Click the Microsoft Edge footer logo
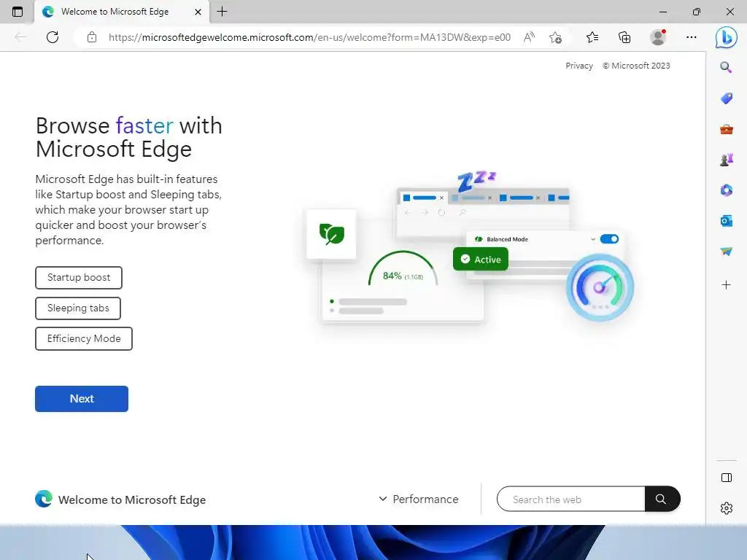This screenshot has width=747, height=560. click(43, 499)
